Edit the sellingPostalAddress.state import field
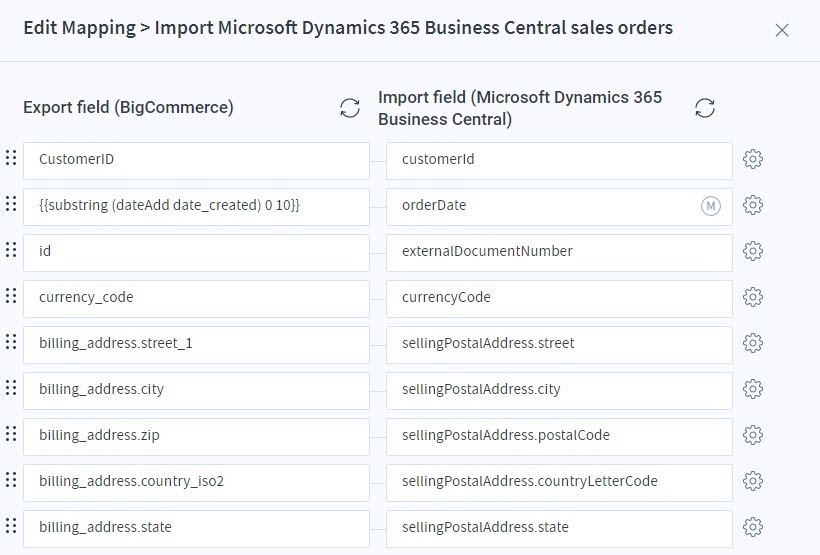This screenshot has height=555, width=820. click(x=559, y=529)
